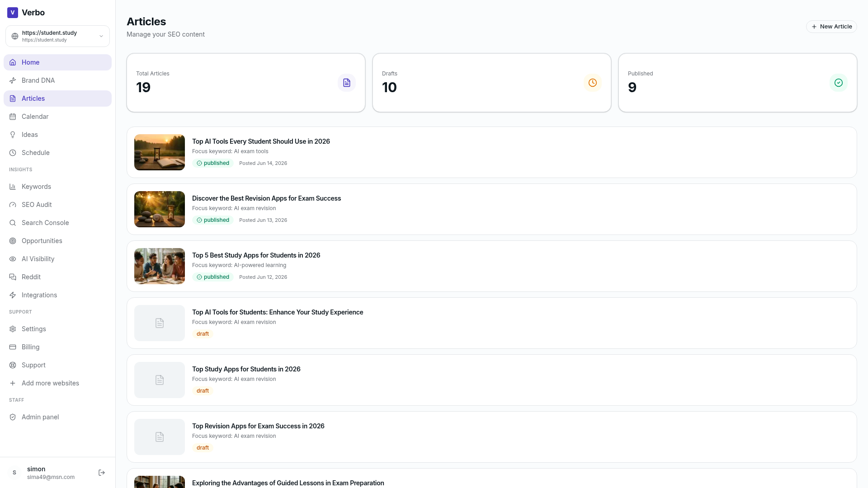Click thumbnail of Top 5 Best Study Apps
Viewport: 868px width, 488px height.
click(160, 266)
